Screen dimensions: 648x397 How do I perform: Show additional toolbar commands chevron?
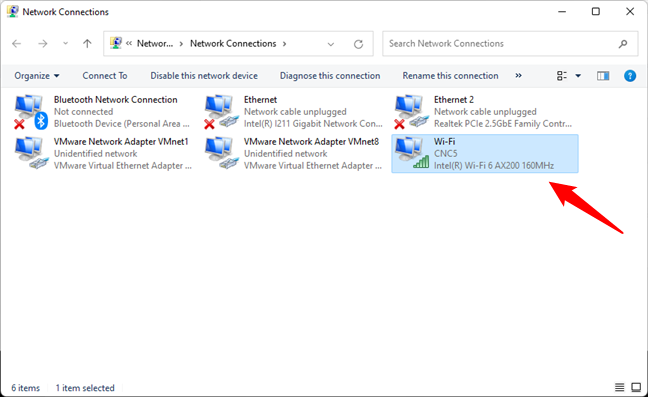click(x=519, y=76)
